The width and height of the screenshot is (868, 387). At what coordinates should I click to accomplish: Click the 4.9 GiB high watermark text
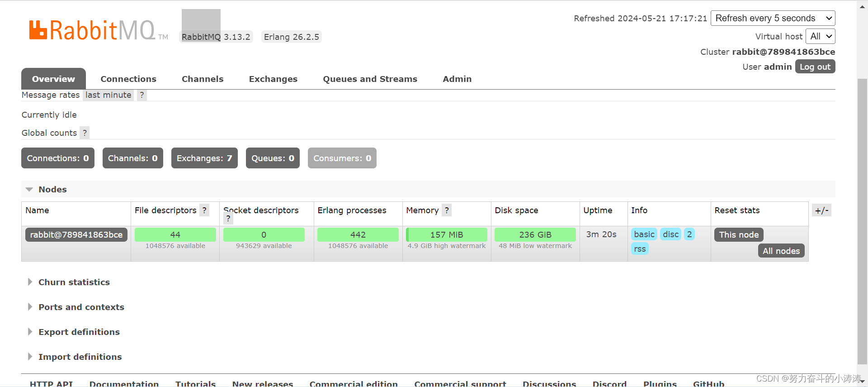447,246
